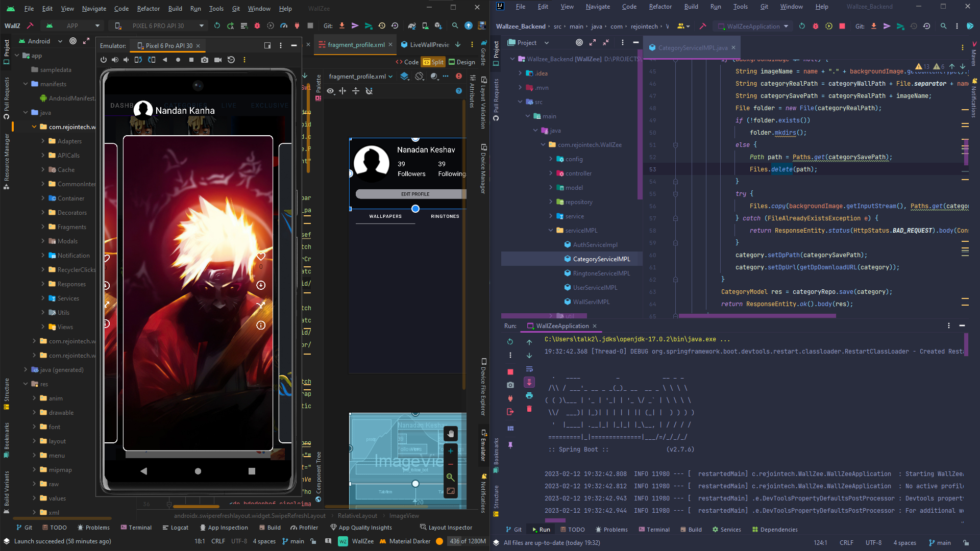
Task: Click Sync Project with Gradle elephant icon
Action: [x=412, y=26]
